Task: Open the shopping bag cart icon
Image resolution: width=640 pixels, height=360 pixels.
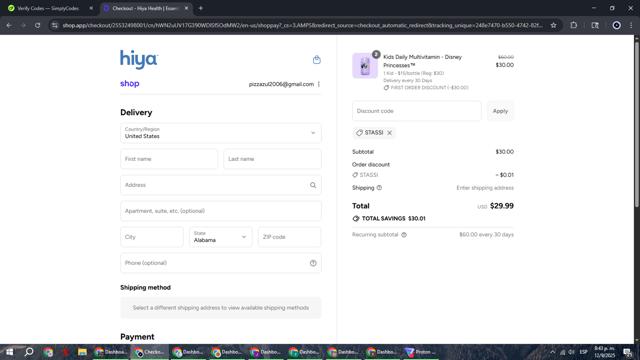Action: coord(316,60)
